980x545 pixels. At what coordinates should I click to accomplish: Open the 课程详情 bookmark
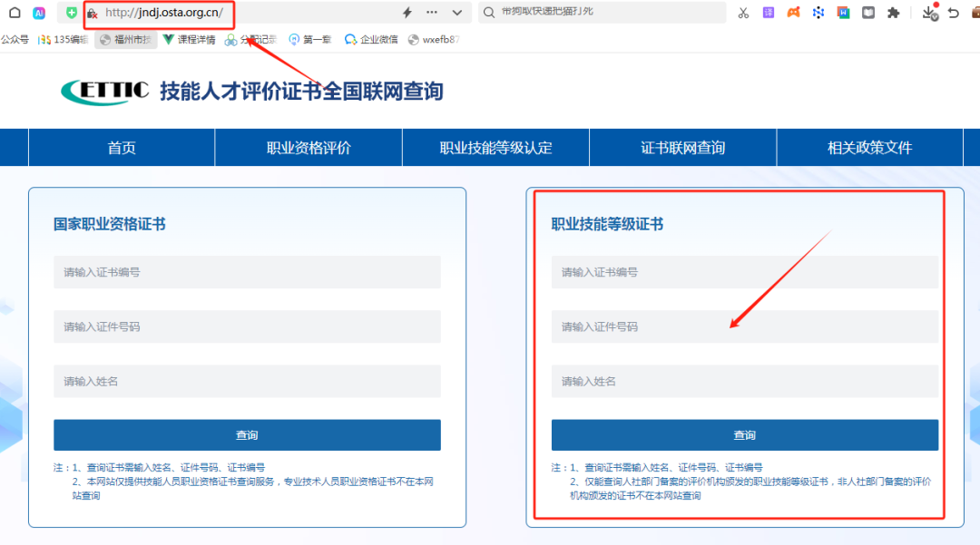189,40
